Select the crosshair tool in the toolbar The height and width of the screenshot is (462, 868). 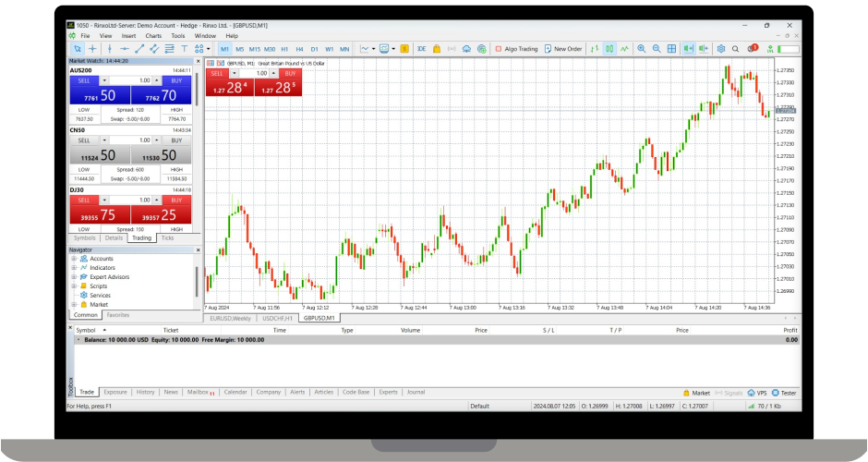pos(93,48)
